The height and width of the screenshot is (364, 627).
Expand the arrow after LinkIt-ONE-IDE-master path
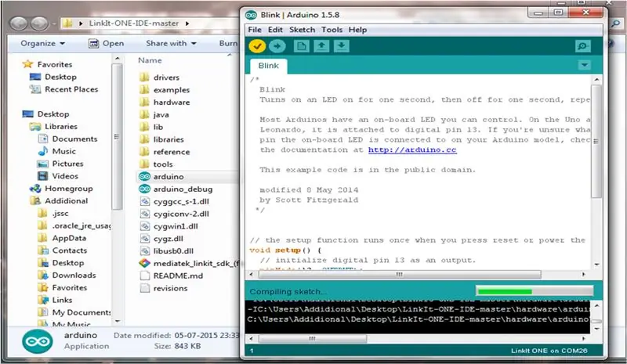click(x=187, y=23)
